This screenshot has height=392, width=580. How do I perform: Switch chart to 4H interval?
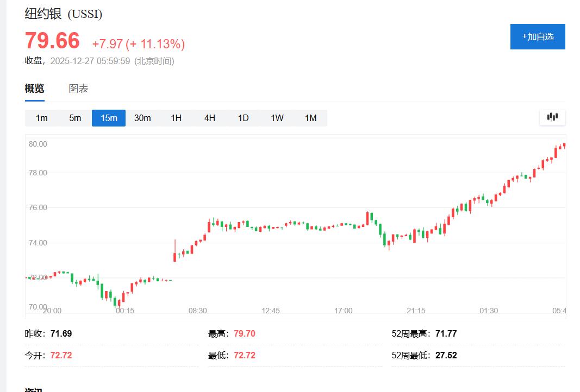pyautogui.click(x=210, y=118)
